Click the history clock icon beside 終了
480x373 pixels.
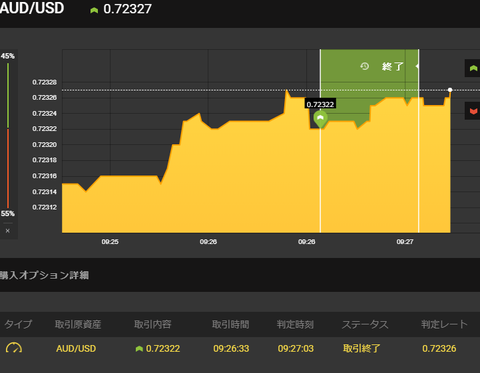click(365, 66)
